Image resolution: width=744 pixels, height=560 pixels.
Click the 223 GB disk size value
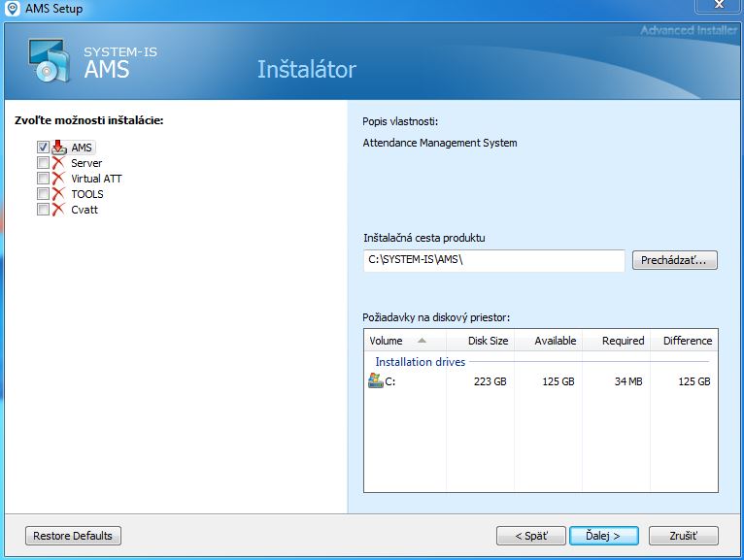(490, 381)
